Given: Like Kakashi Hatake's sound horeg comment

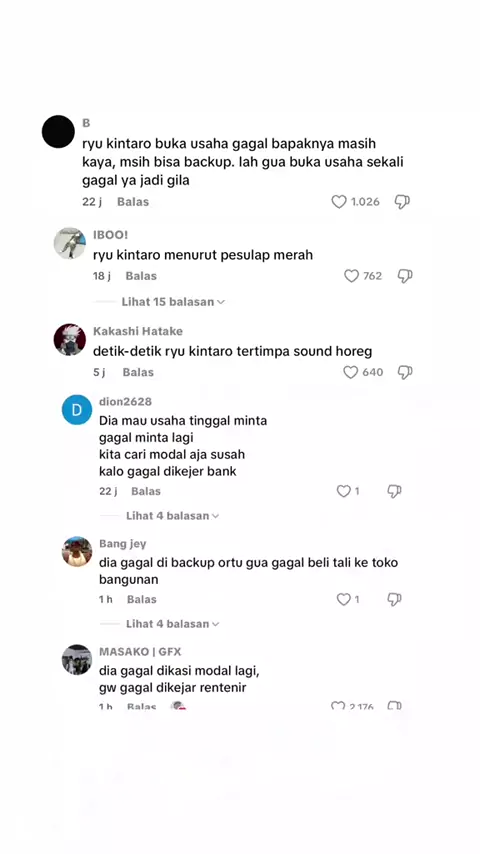Looking at the screenshot, I should point(350,373).
